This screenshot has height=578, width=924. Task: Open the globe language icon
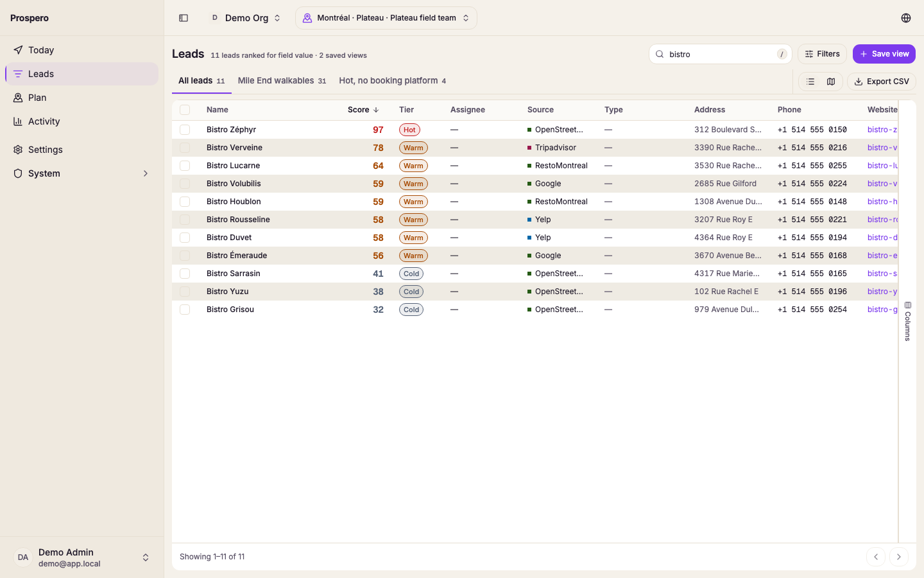906,18
